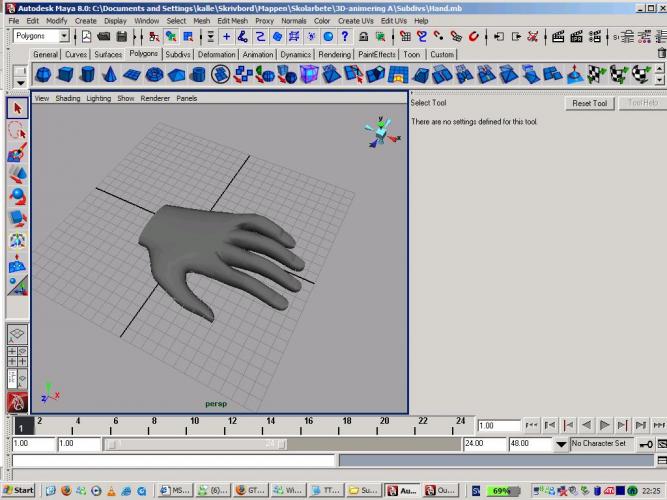667x500 pixels.
Task: Open the Windows Start button
Action: [x=18, y=490]
